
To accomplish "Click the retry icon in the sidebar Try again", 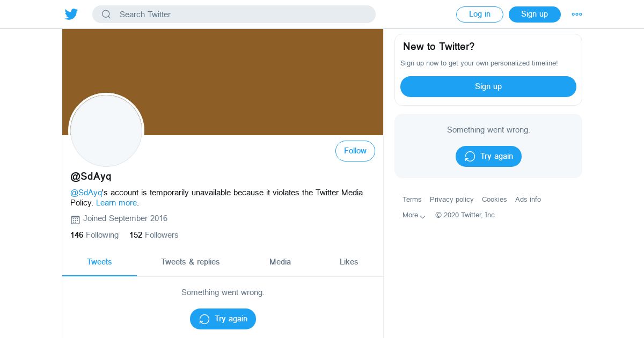I will coord(470,157).
